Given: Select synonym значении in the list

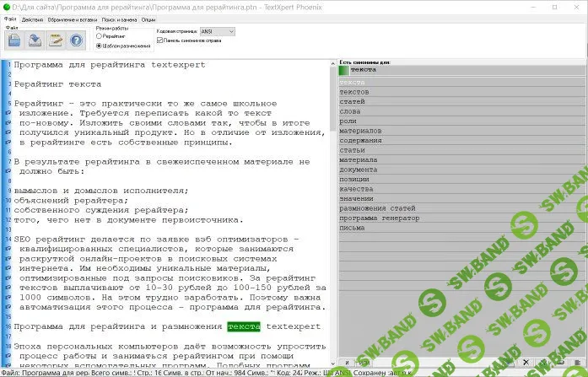Looking at the screenshot, I should click(462, 199).
